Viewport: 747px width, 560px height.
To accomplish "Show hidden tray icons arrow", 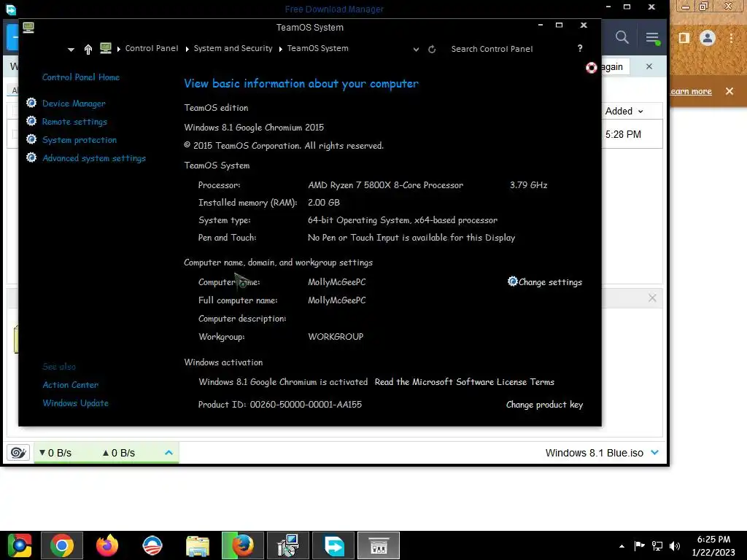I will [x=622, y=545].
